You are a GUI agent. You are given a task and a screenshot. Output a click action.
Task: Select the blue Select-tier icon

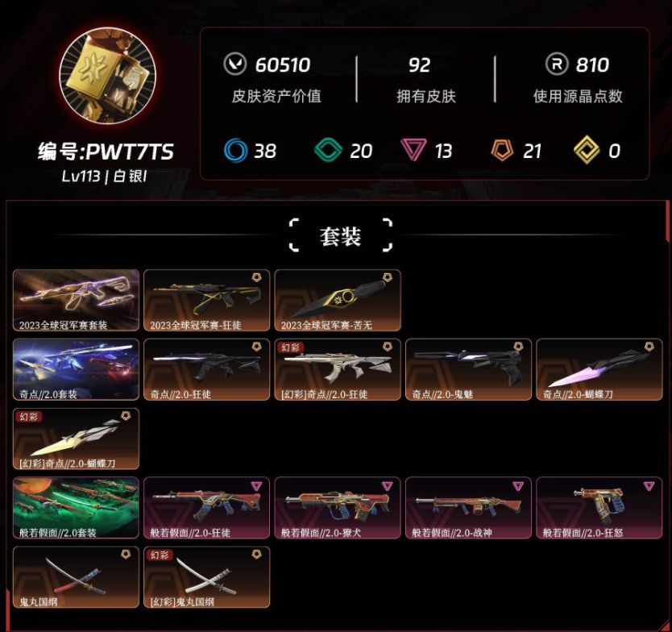236,151
